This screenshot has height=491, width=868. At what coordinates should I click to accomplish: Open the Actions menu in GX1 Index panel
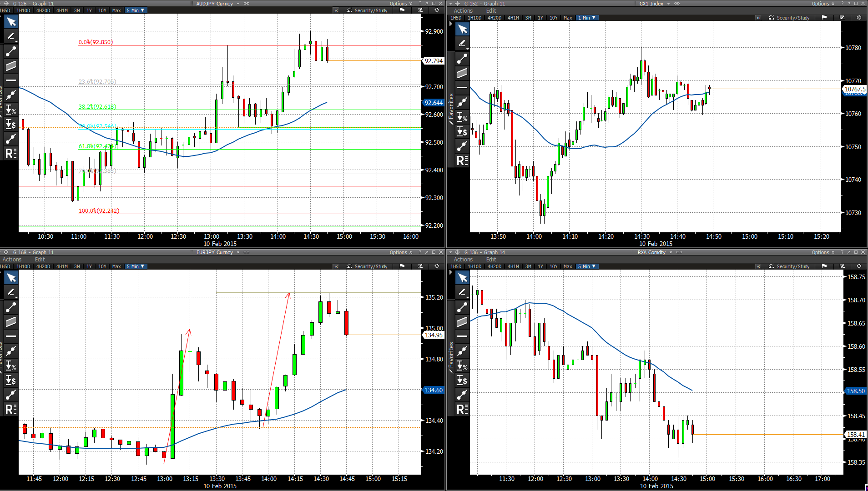coord(463,11)
